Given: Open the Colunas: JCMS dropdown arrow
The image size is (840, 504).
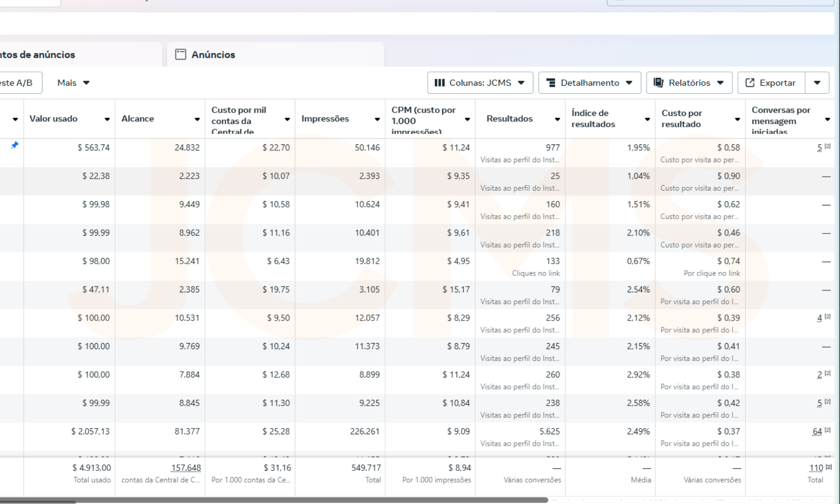Looking at the screenshot, I should [521, 83].
